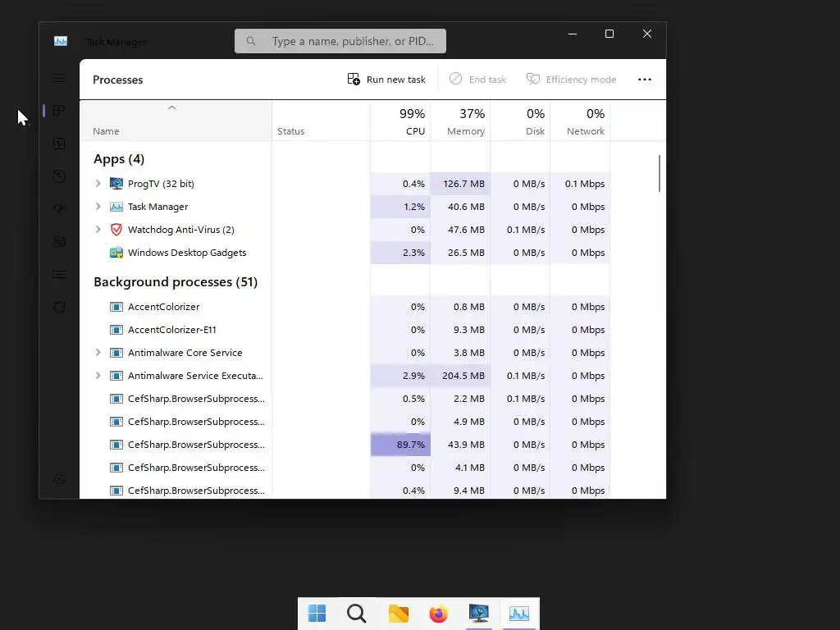The width and height of the screenshot is (840, 630).
Task: Click the Efficiency mode button
Action: [x=571, y=80]
